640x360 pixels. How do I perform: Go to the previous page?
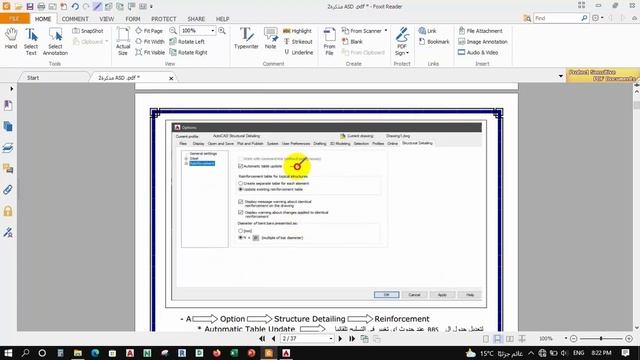click(273, 339)
